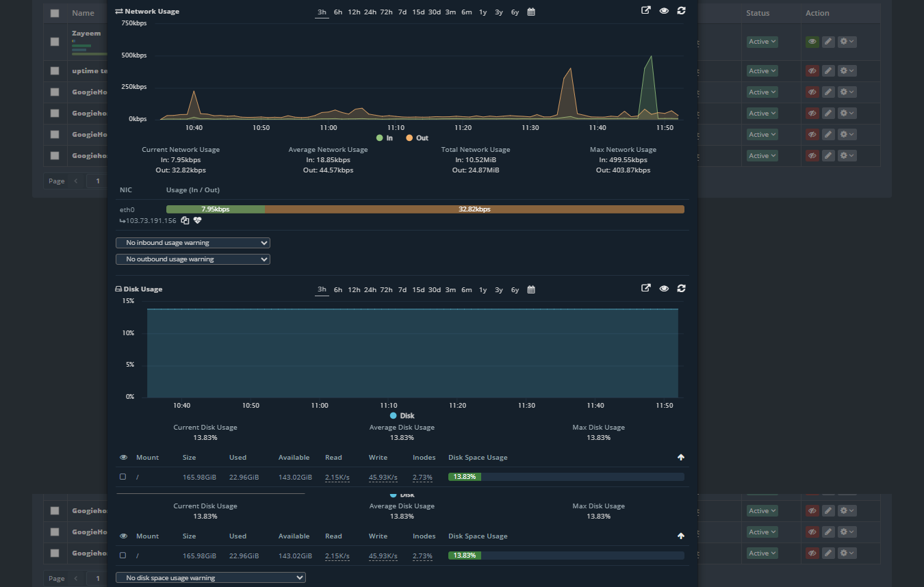Refresh the Network Usage graph
Image resolution: width=924 pixels, height=587 pixels.
pos(681,10)
